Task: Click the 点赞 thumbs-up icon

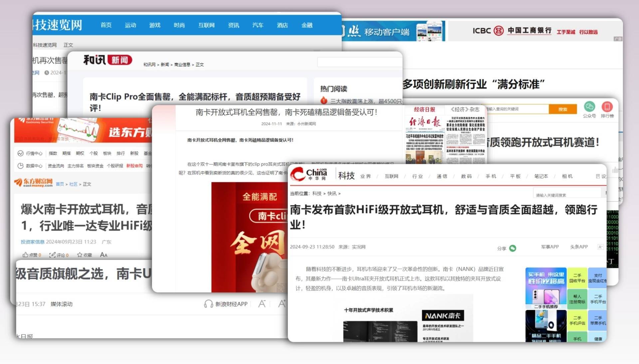Action: tap(25, 255)
